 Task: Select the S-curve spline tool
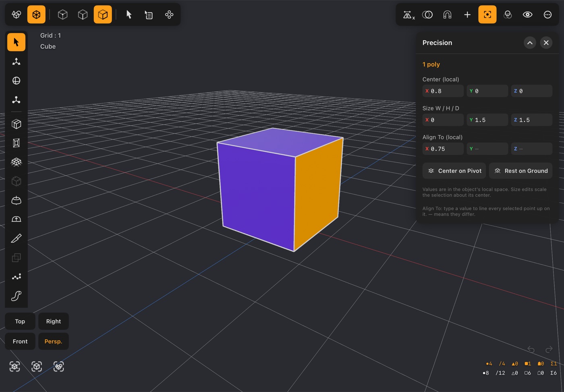click(x=16, y=296)
